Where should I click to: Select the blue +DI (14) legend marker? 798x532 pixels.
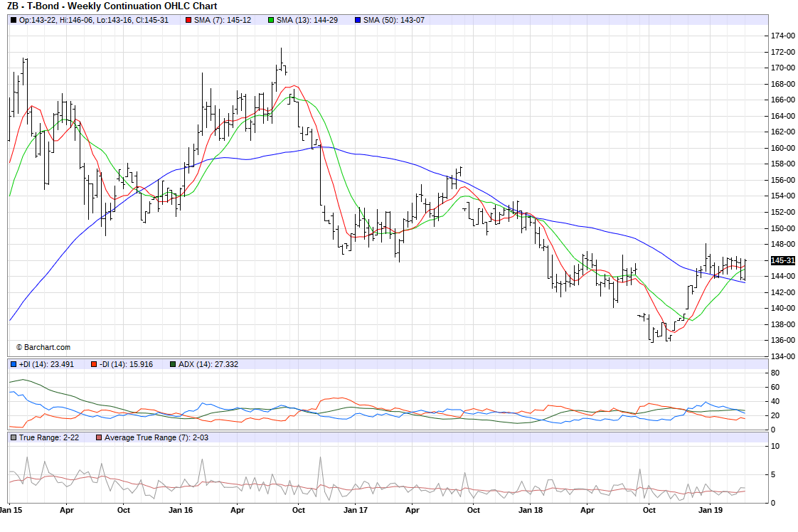pyautogui.click(x=14, y=364)
